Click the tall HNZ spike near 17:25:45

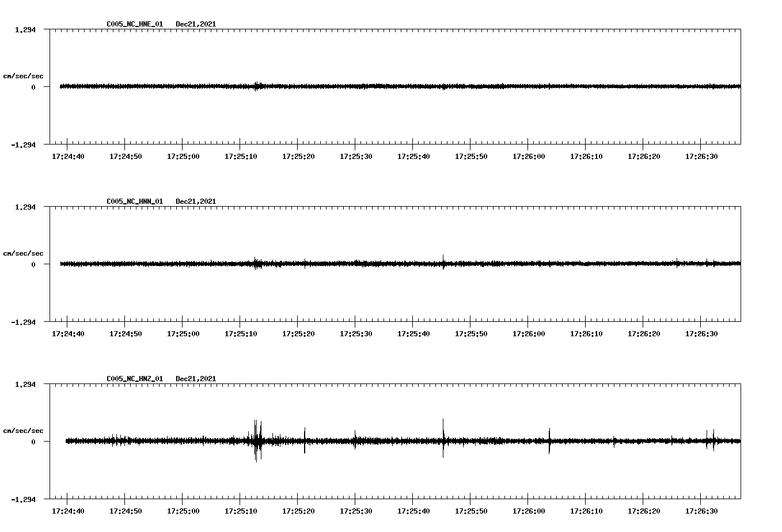point(443,438)
